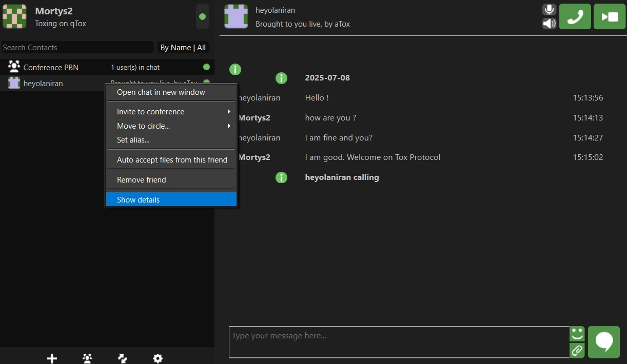Image resolution: width=627 pixels, height=364 pixels.
Task: Select Conference PBN in contact list
Action: pos(51,68)
